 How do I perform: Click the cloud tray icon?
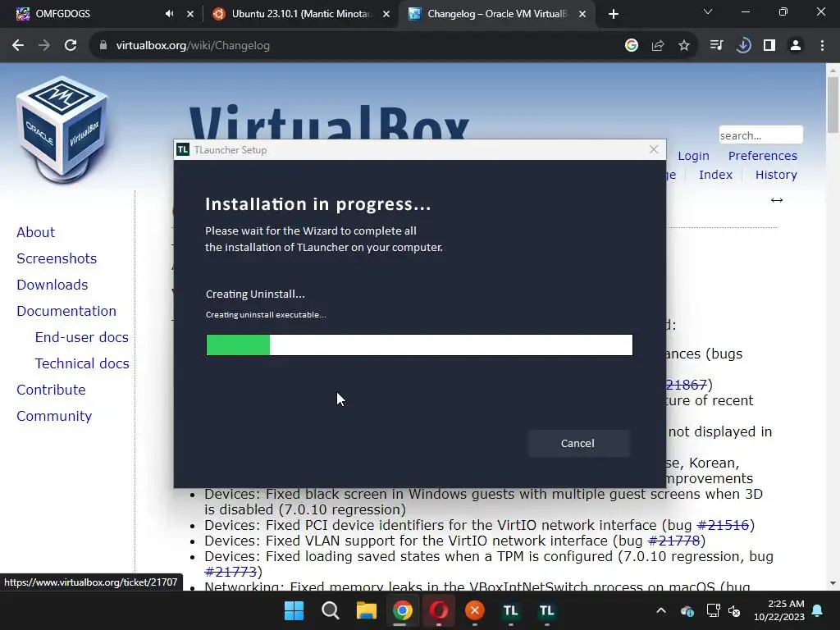687,610
